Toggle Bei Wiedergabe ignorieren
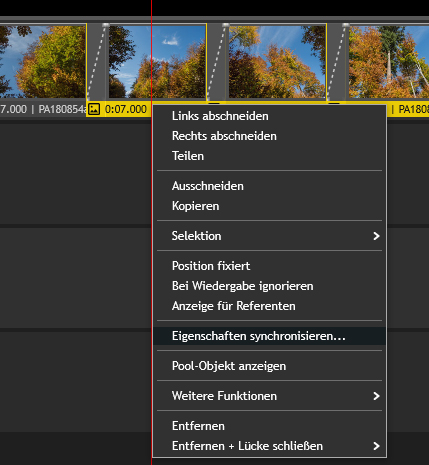 click(x=269, y=286)
